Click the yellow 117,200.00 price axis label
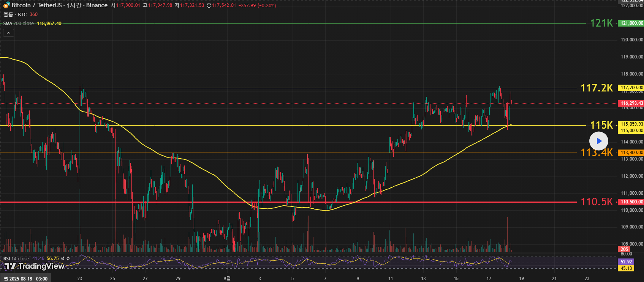 631,88
